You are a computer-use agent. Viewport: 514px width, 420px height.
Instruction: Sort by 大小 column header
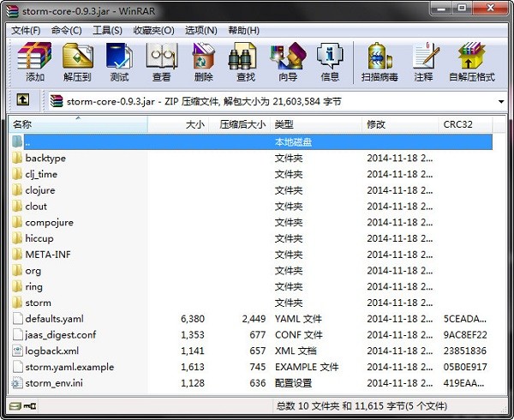(178, 124)
